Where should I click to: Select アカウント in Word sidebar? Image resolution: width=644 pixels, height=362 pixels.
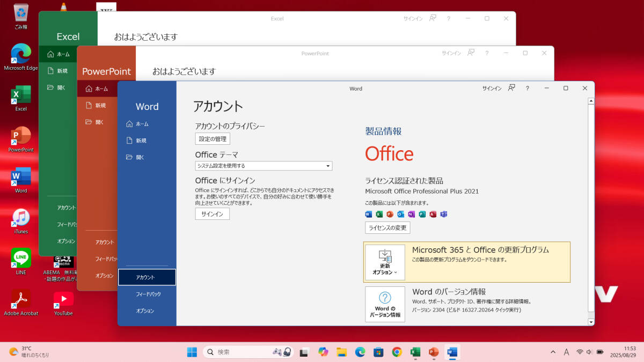coord(147,277)
